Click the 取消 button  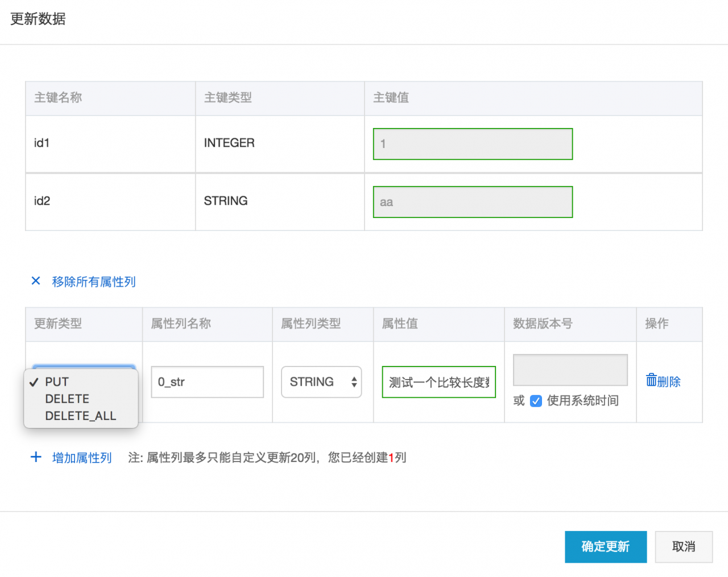pyautogui.click(x=684, y=547)
